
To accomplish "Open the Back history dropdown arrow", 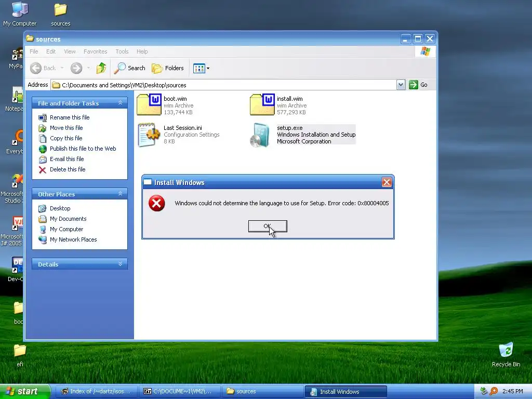I will 62,68.
